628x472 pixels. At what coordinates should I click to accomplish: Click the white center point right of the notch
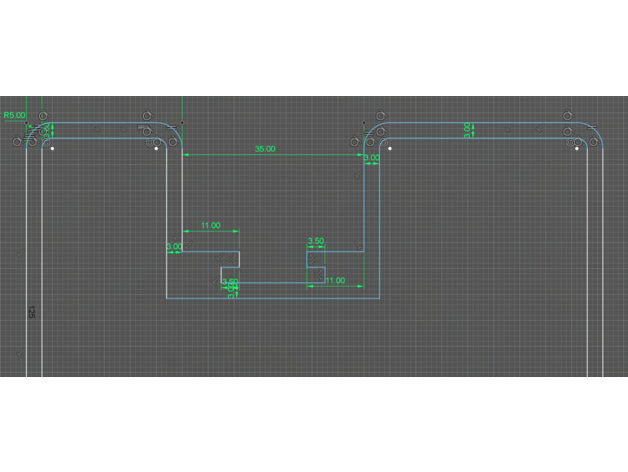tap(390, 148)
